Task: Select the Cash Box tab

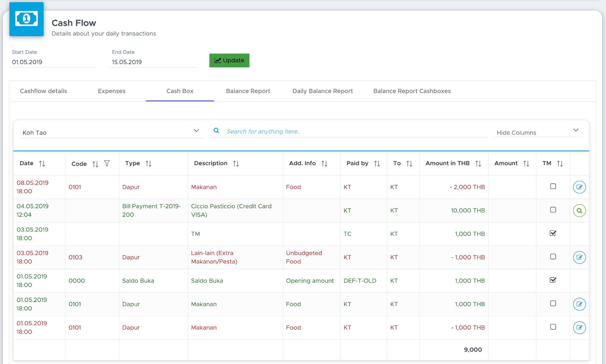Action: point(180,91)
